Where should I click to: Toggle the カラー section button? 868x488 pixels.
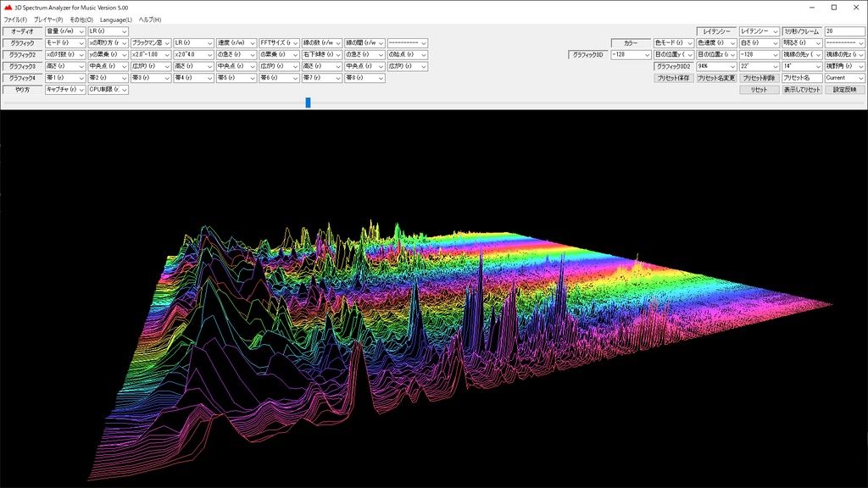coord(631,43)
